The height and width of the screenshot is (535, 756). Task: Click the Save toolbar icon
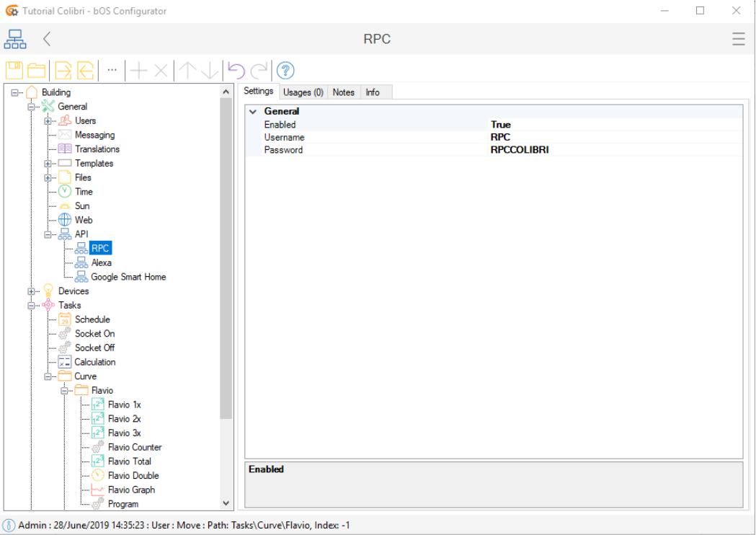click(14, 71)
